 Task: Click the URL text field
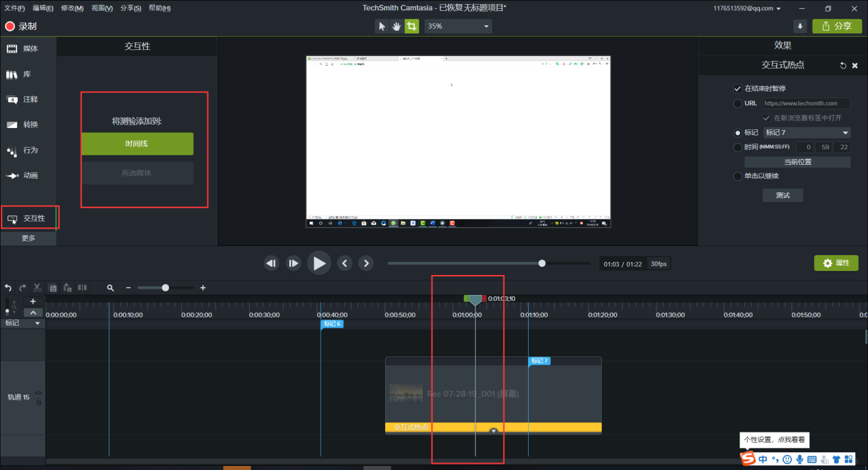pos(806,103)
